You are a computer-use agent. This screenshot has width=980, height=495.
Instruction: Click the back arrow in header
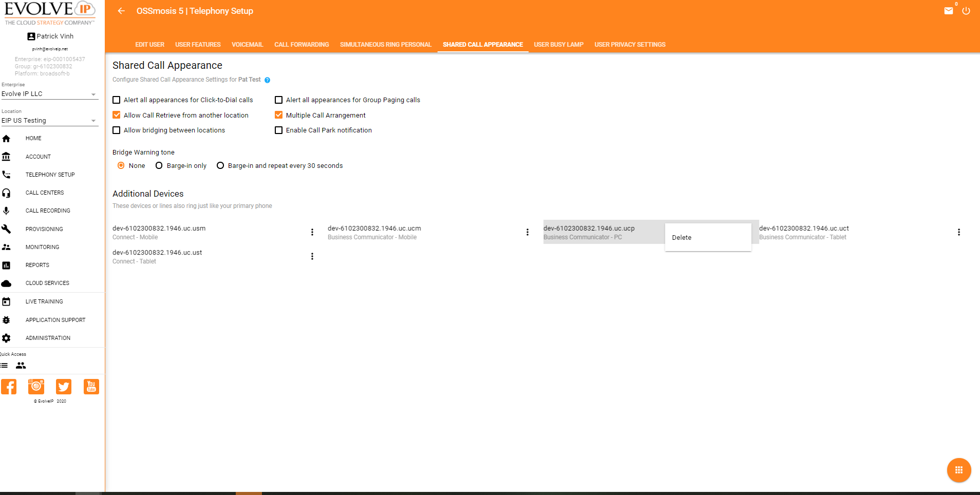coord(121,11)
